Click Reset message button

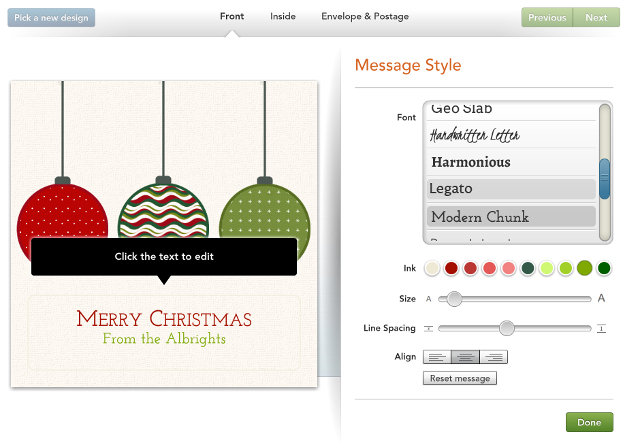[x=460, y=378]
